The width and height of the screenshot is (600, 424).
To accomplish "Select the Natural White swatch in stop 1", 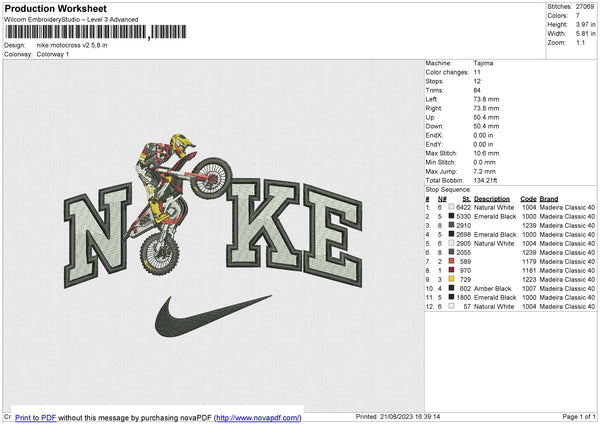I will coord(452,207).
